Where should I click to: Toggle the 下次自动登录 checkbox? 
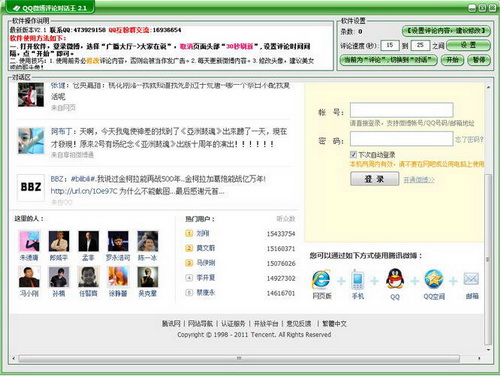[353, 154]
